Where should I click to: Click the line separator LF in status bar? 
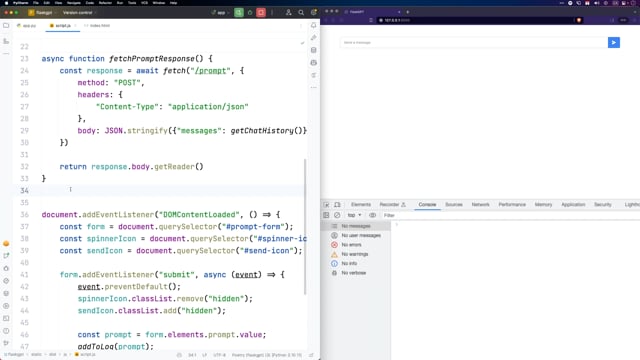coord(204,355)
